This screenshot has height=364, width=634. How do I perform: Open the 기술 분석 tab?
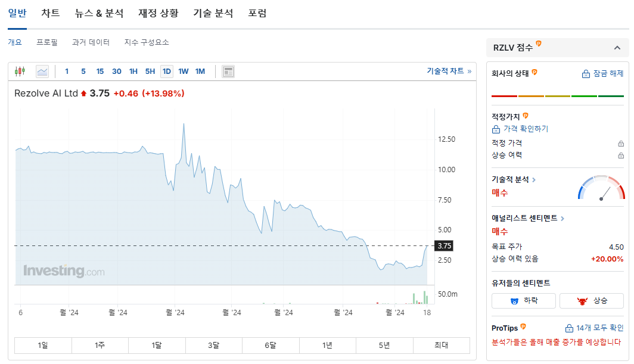pos(213,13)
